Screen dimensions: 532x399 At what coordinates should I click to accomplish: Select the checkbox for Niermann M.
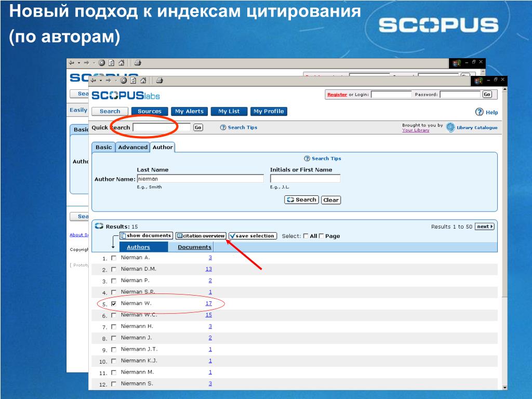point(114,373)
